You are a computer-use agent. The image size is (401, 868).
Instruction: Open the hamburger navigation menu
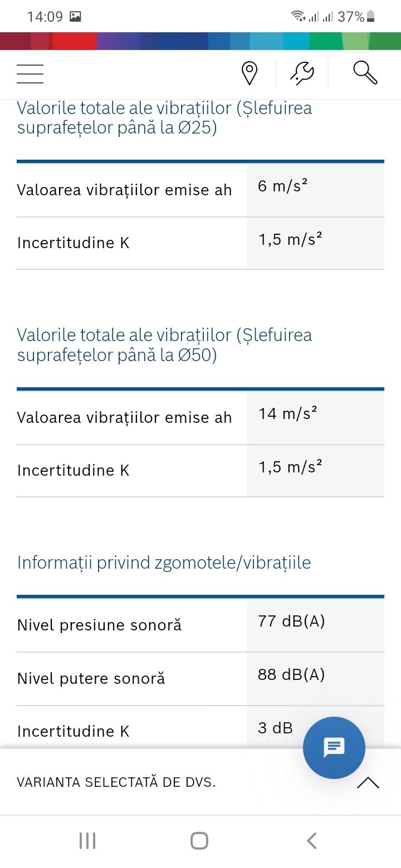point(30,74)
